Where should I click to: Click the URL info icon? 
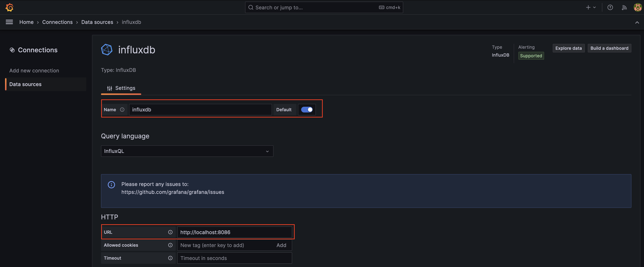tap(170, 232)
